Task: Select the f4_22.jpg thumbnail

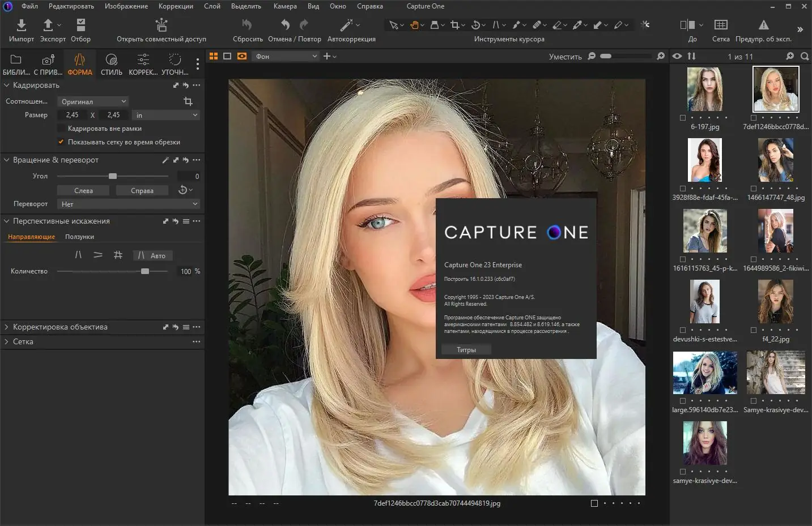Action: point(775,301)
